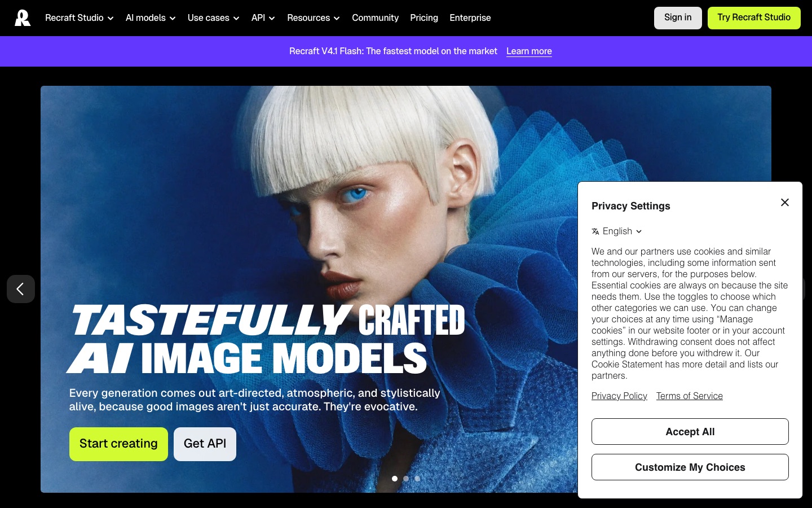Viewport: 812px width, 508px height.
Task: Select the second carousel dot
Action: [x=406, y=479]
